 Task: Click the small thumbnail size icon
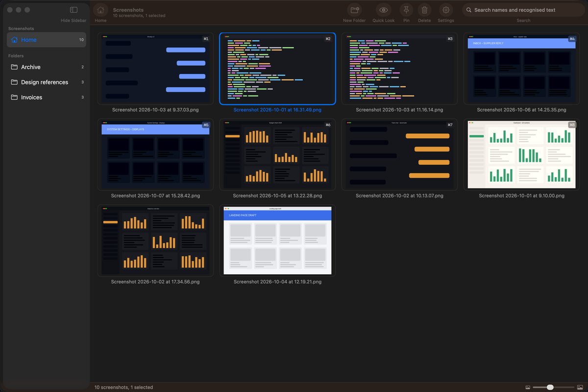coord(528,387)
